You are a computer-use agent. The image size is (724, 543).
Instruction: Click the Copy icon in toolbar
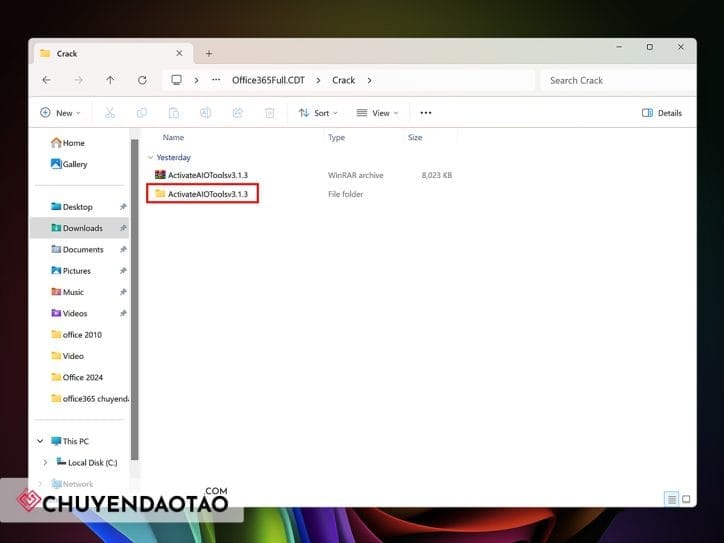coord(142,113)
